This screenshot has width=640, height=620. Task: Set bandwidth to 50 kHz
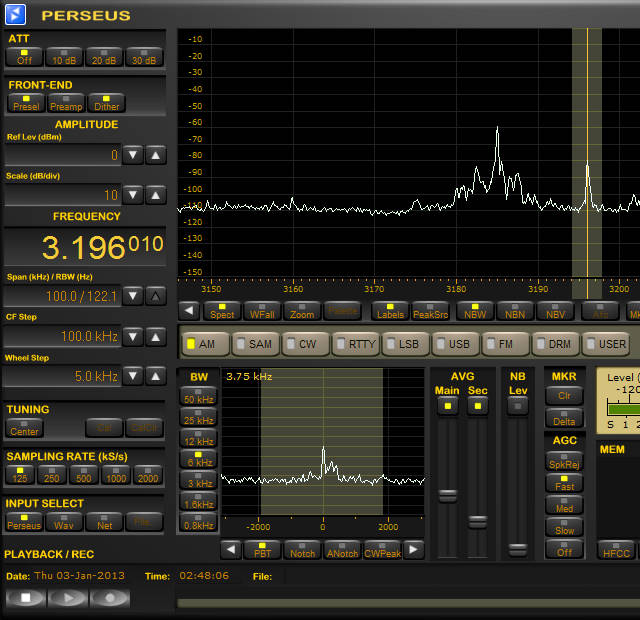coord(198,396)
